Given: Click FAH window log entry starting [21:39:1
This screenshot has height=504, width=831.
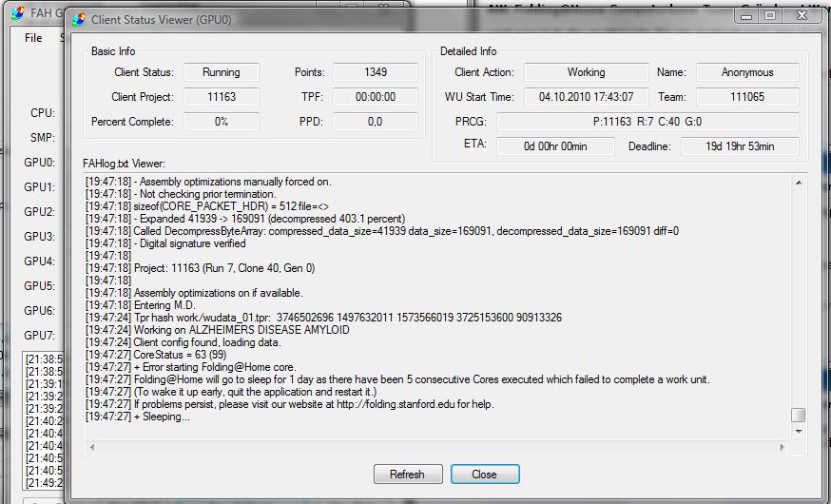Looking at the screenshot, I should pyautogui.click(x=44, y=383).
